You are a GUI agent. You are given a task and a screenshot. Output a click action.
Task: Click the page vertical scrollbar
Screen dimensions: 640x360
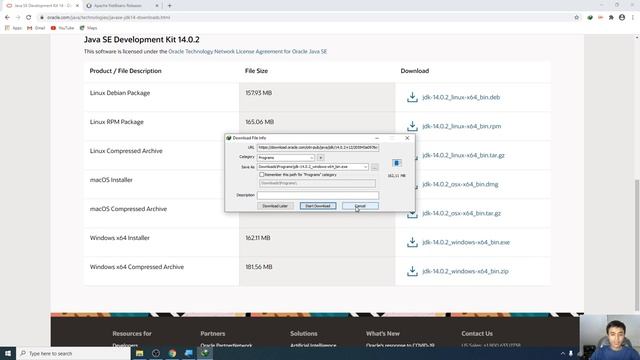point(637,245)
